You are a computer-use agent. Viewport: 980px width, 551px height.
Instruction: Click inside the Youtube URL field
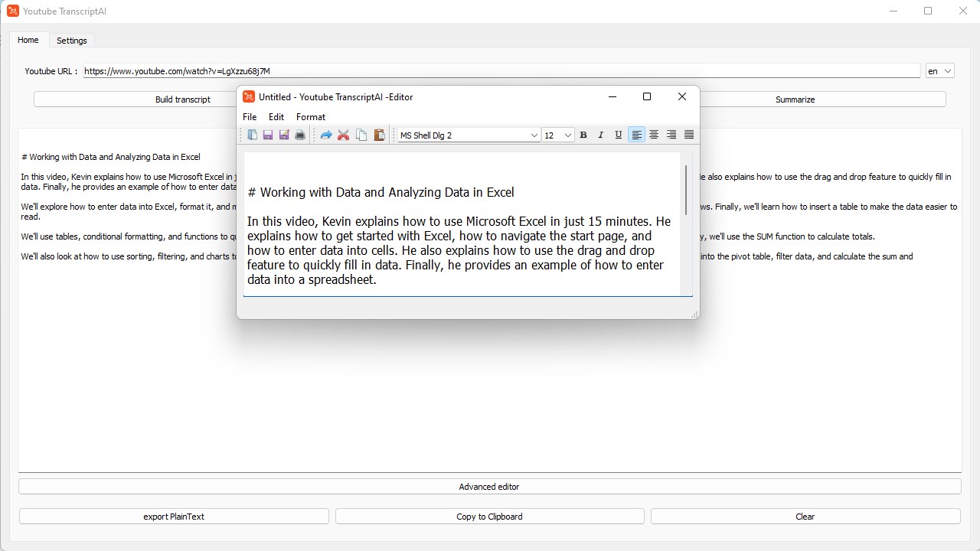tap(501, 71)
